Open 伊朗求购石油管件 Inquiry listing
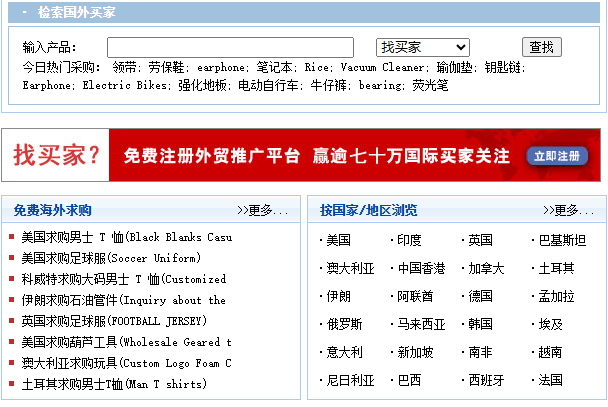 click(x=124, y=300)
